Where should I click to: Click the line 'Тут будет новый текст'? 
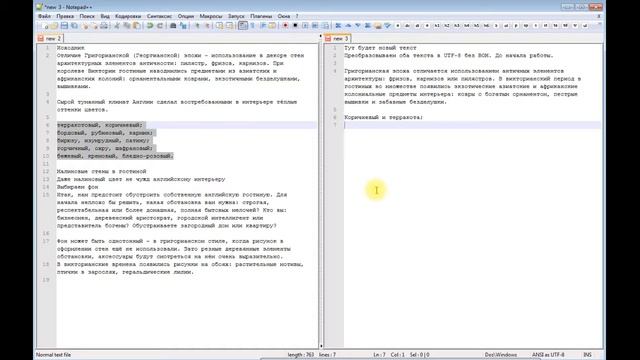tap(380, 48)
